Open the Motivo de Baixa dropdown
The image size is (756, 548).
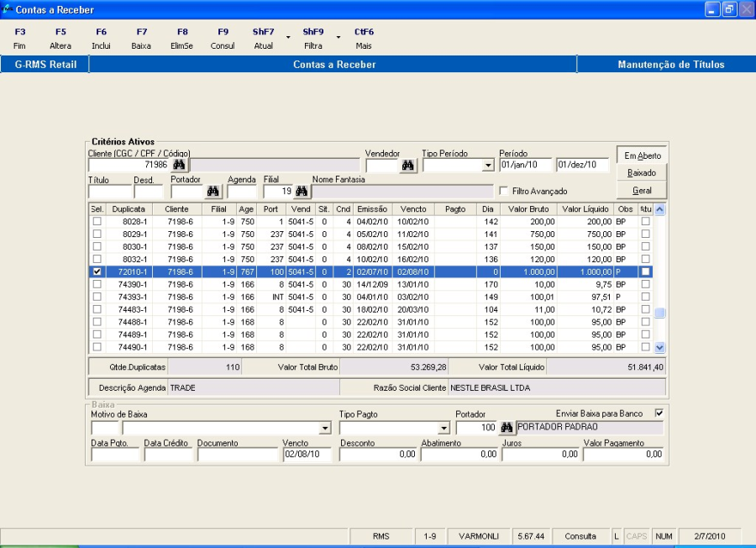tap(325, 429)
